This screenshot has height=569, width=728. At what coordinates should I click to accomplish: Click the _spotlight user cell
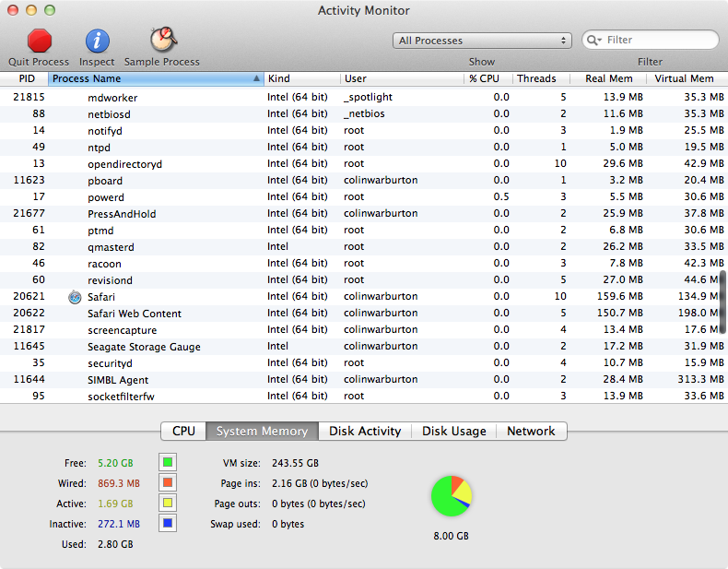coord(369,97)
